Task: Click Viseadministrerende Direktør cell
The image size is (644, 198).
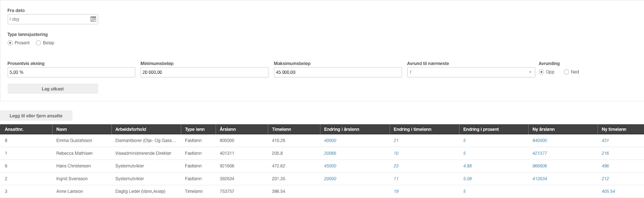Action: pyautogui.click(x=143, y=153)
